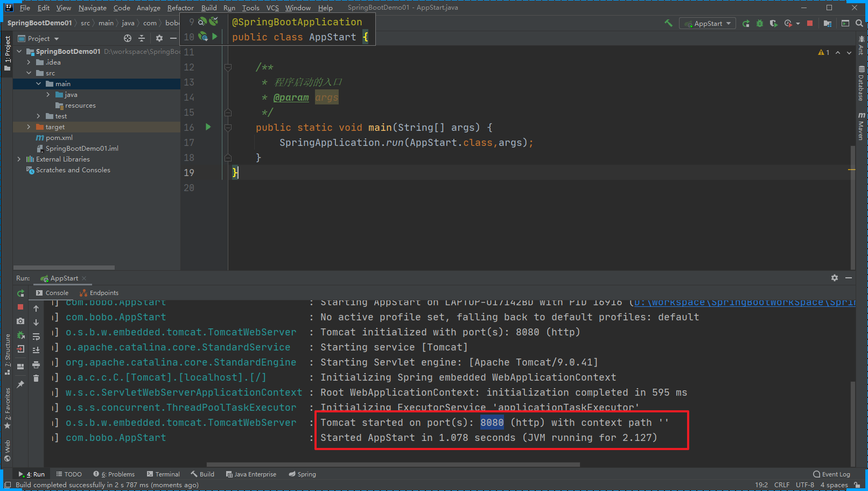The image size is (868, 491).
Task: Click the Dump Threads camera icon
Action: pyautogui.click(x=20, y=321)
